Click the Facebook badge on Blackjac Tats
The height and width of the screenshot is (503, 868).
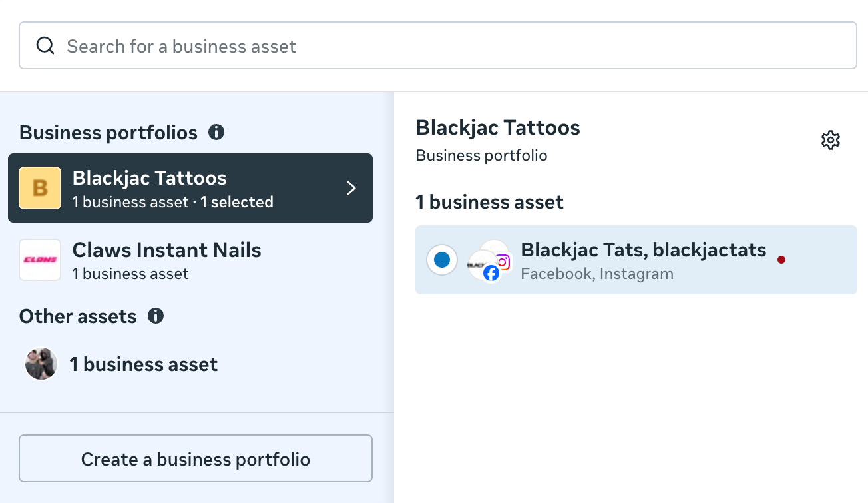pos(491,273)
